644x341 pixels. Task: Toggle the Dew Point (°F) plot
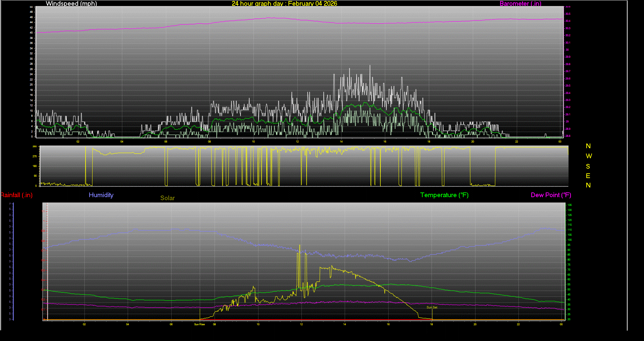click(x=551, y=195)
